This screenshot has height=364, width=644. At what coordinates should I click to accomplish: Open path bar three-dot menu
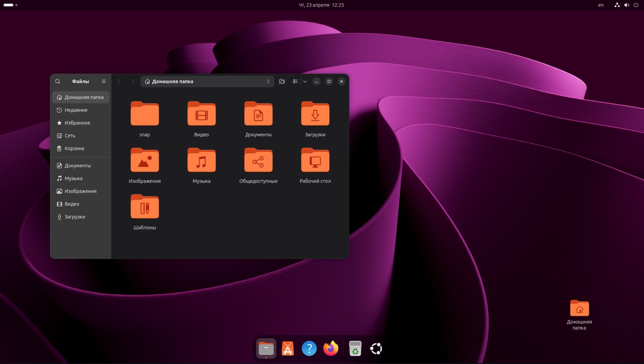[x=268, y=81]
